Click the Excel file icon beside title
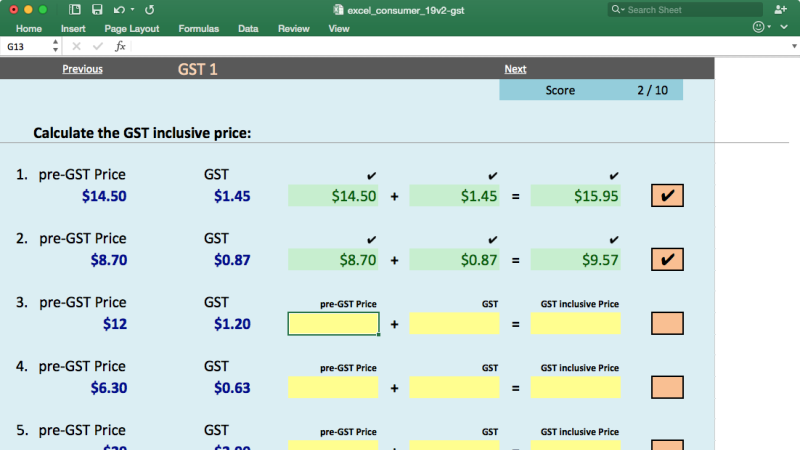Viewport: 800px width, 450px height. [338, 10]
